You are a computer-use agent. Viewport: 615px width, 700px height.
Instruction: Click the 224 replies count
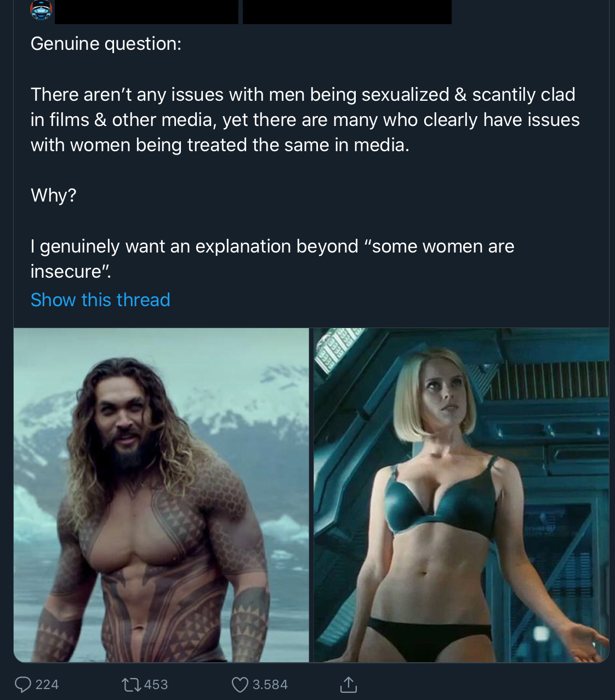pyautogui.click(x=47, y=684)
